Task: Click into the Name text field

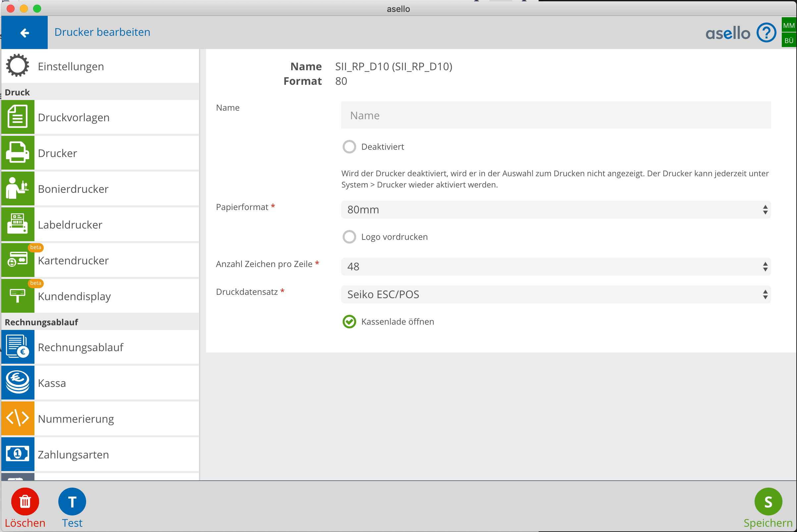Action: pyautogui.click(x=556, y=115)
